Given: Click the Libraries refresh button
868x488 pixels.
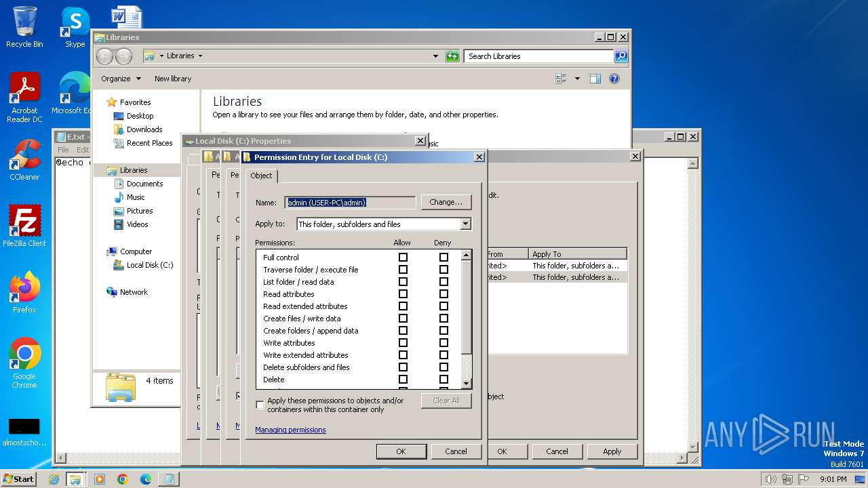Looking at the screenshot, I should tap(452, 56).
